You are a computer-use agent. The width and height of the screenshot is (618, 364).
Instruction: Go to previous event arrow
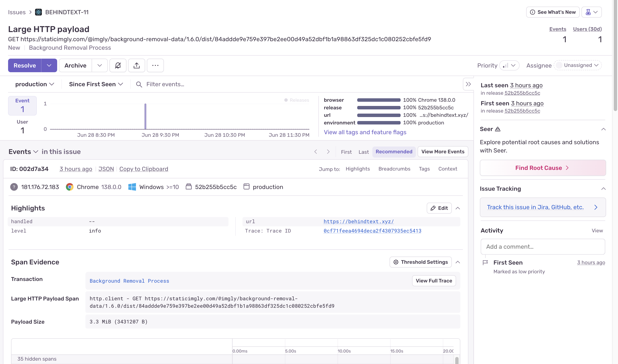click(x=316, y=152)
